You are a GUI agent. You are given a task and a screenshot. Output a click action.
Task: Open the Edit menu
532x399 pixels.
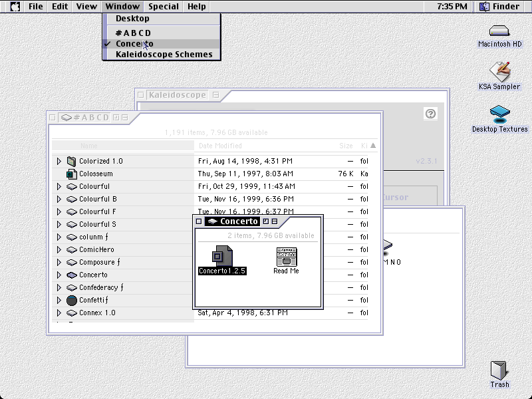click(x=60, y=7)
